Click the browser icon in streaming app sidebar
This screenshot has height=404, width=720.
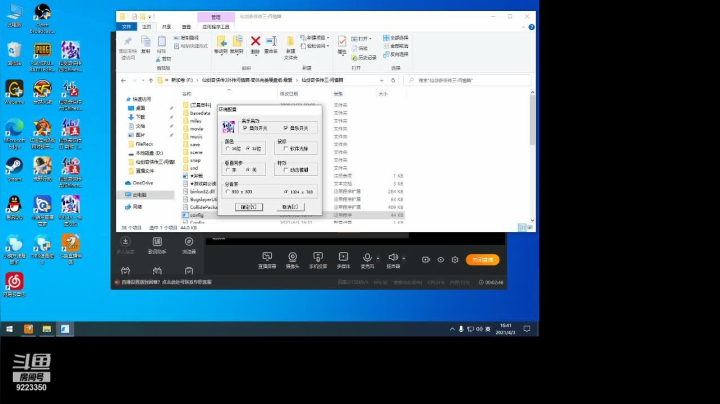(x=189, y=241)
